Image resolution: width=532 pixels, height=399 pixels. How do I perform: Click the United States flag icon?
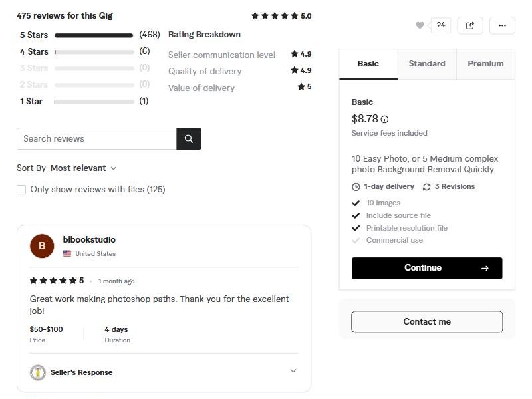tap(67, 253)
